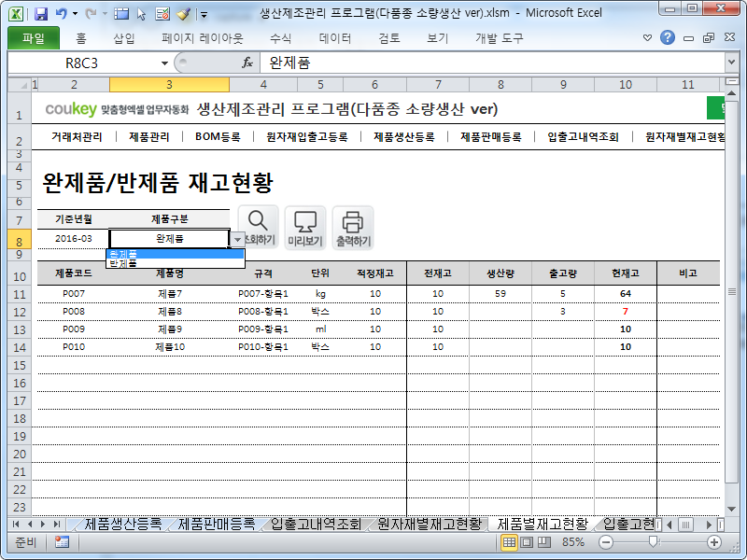Click 제품판매등록 navigation link
The width and height of the screenshot is (747, 560).
coord(491,137)
